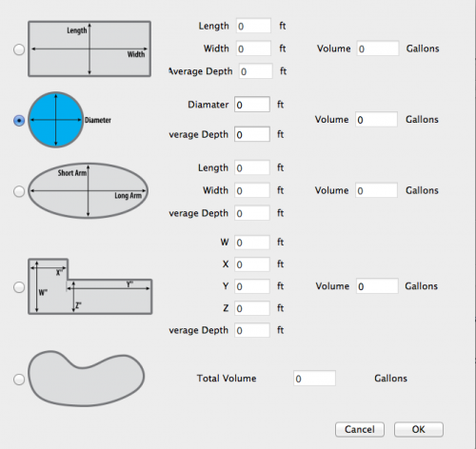This screenshot has height=449, width=476.
Task: Click the oval pool Width input field
Action: pos(252,190)
